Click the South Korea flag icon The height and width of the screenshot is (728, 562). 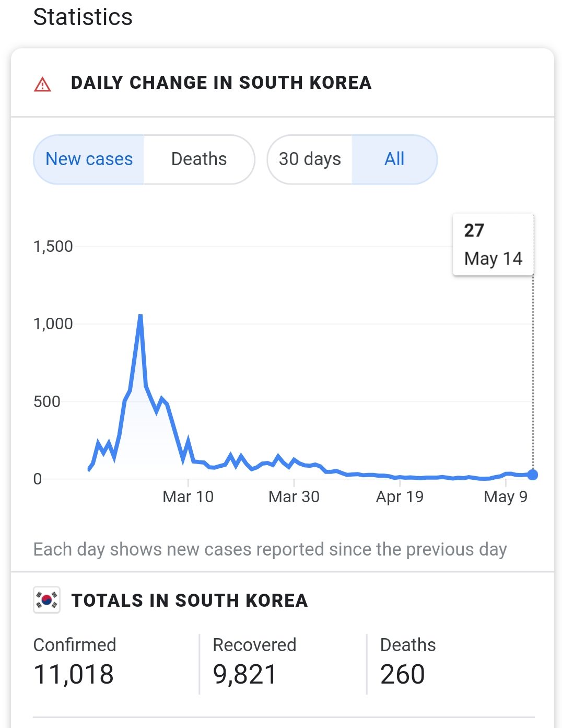coord(46,600)
